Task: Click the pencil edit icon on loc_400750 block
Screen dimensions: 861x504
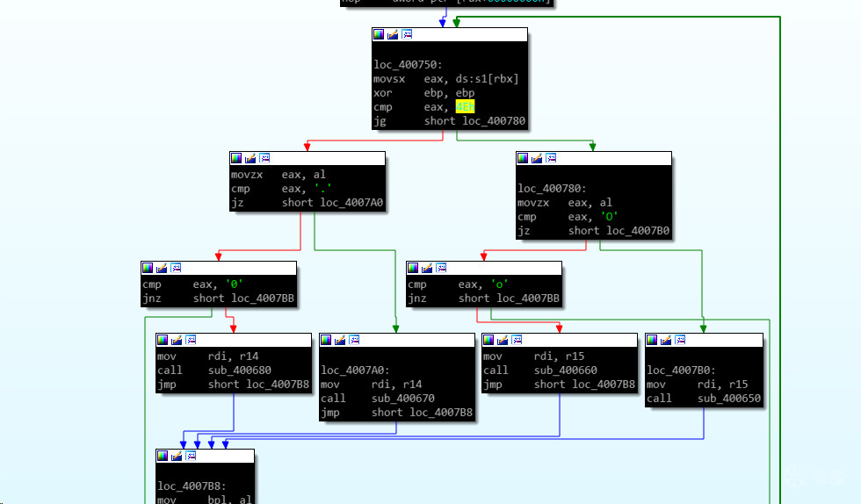Action: click(393, 34)
